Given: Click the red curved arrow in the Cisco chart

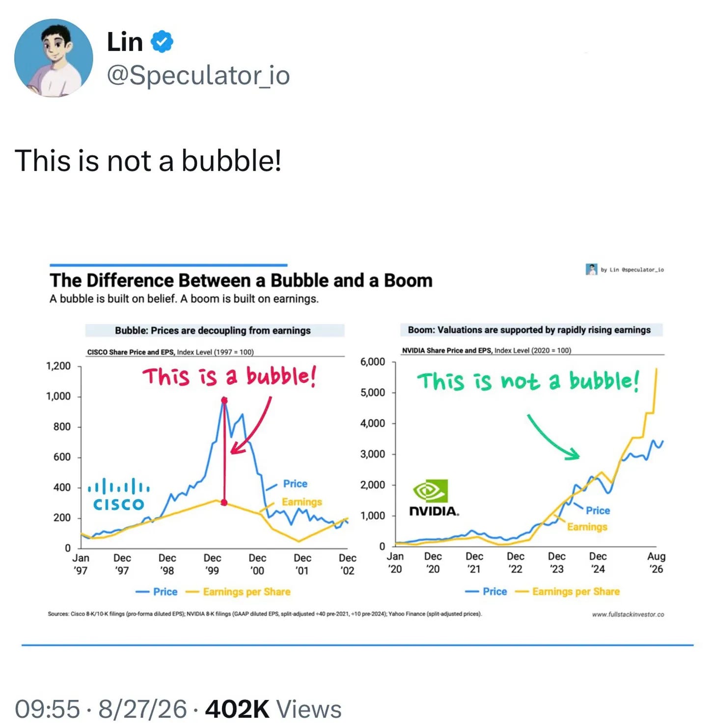Looking at the screenshot, I should coord(251,425).
